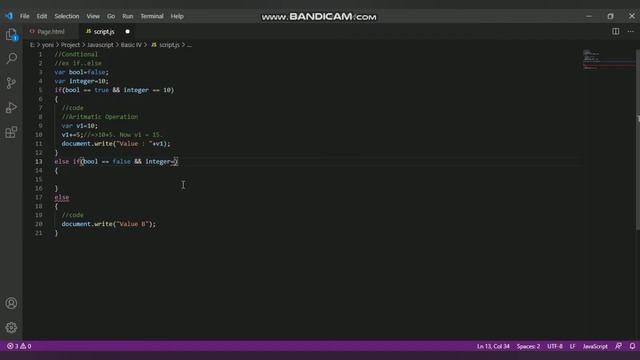
Task: Change end of line sequence LF
Action: (573, 346)
